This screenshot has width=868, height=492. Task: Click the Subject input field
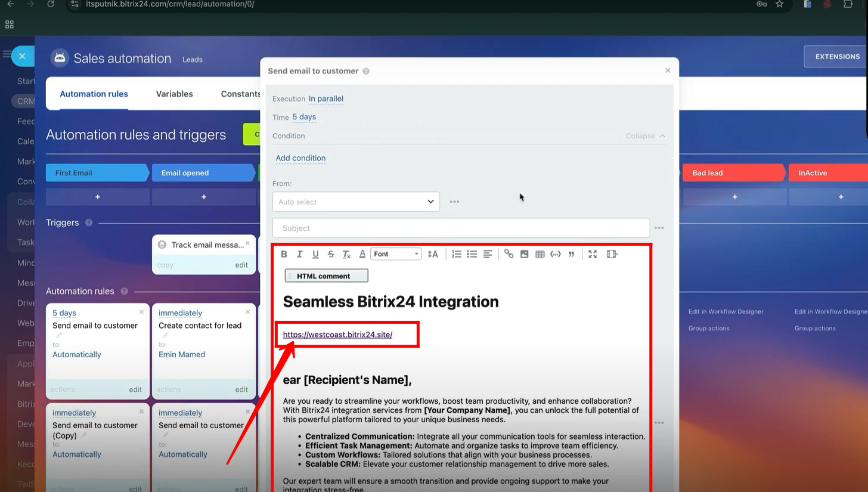(461, 228)
